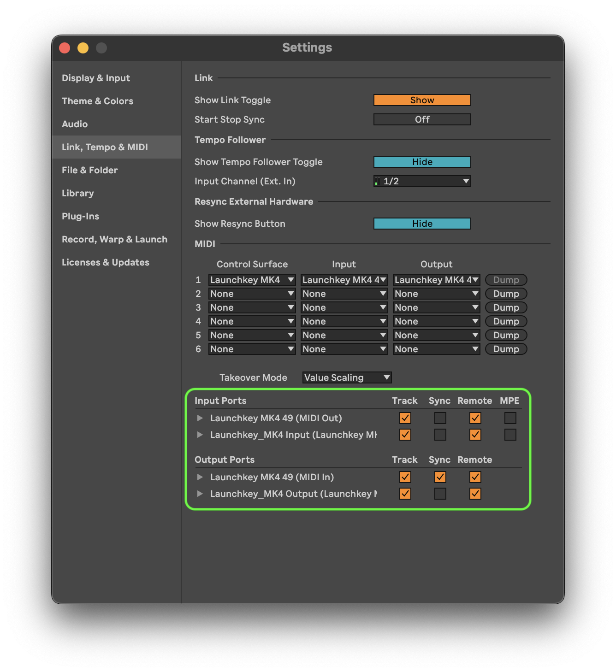Open Output dropdown in row 4

click(436, 321)
